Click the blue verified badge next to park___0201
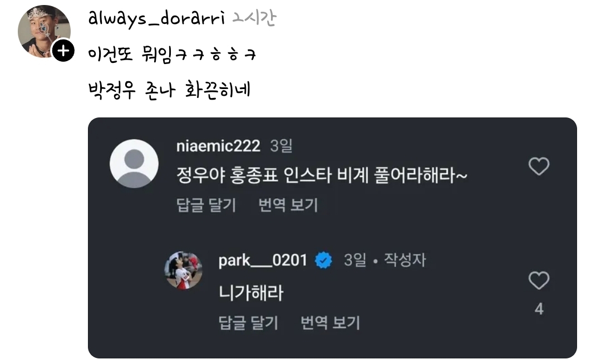This screenshot has height=364, width=601. (323, 260)
